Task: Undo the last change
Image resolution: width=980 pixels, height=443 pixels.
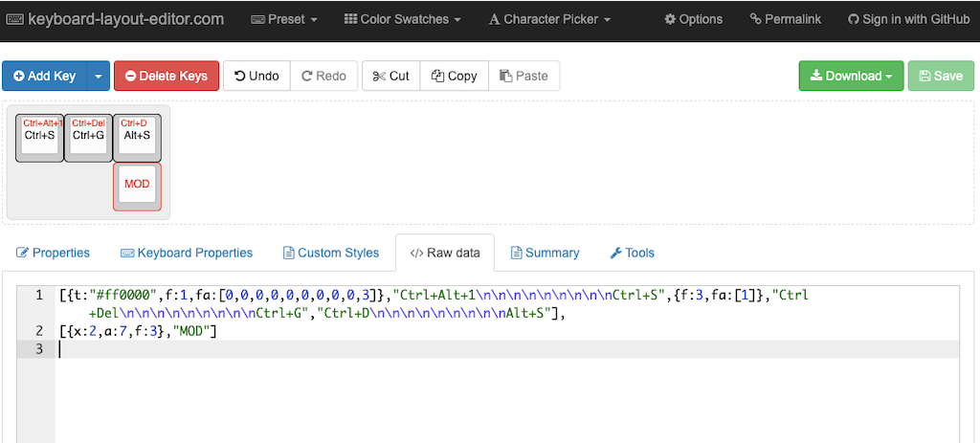Action: tap(256, 76)
